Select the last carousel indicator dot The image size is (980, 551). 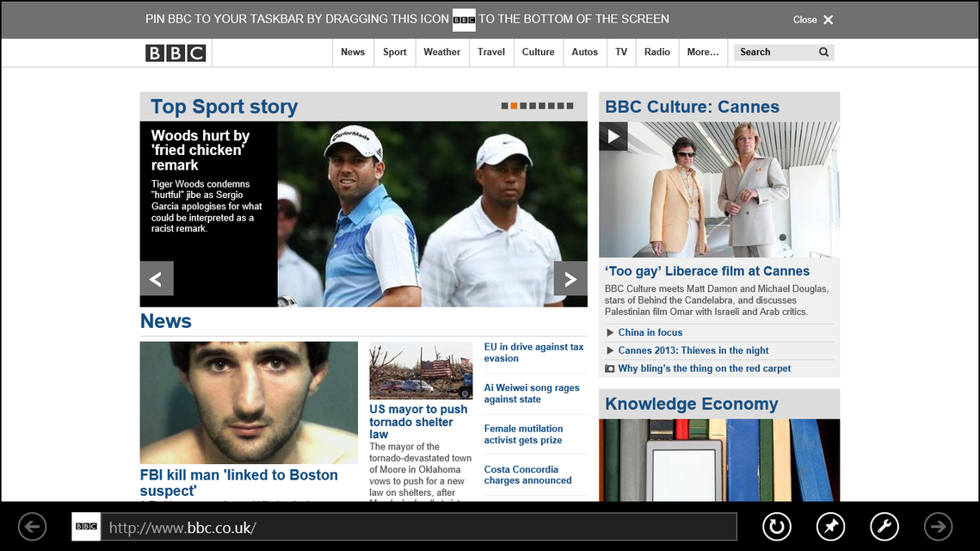point(570,106)
